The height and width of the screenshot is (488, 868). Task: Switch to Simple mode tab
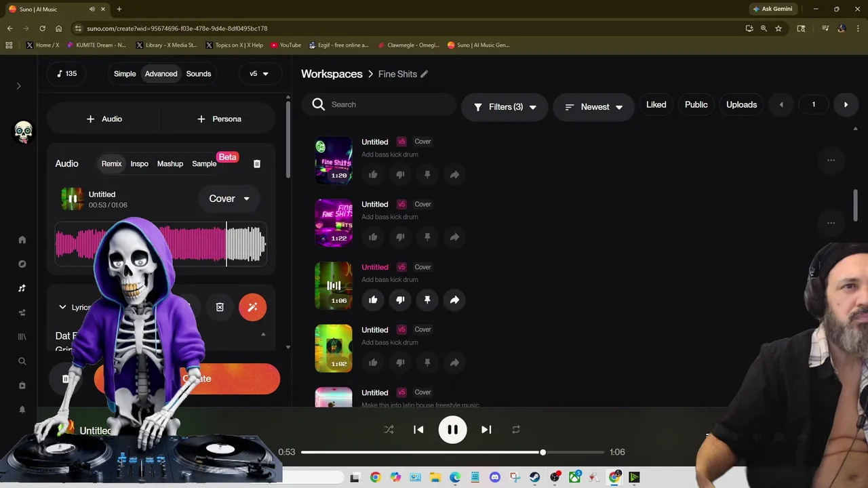click(x=125, y=73)
